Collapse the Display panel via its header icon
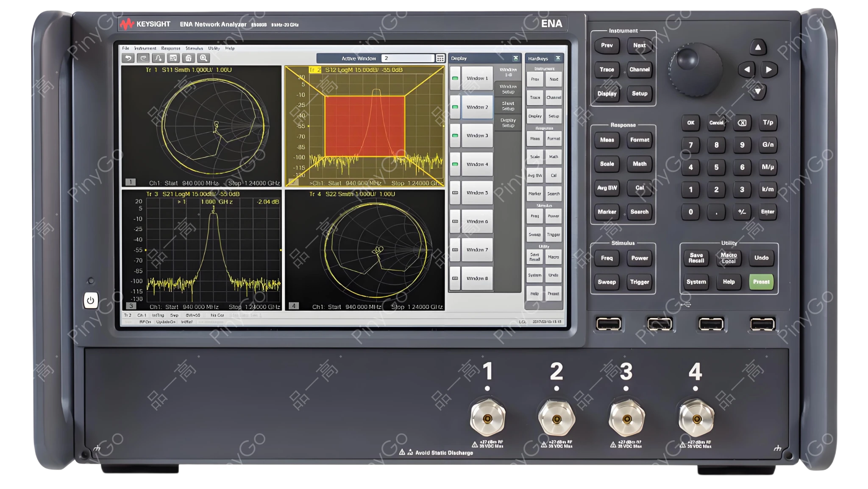Image resolution: width=868 pixels, height=489 pixels. tap(515, 59)
